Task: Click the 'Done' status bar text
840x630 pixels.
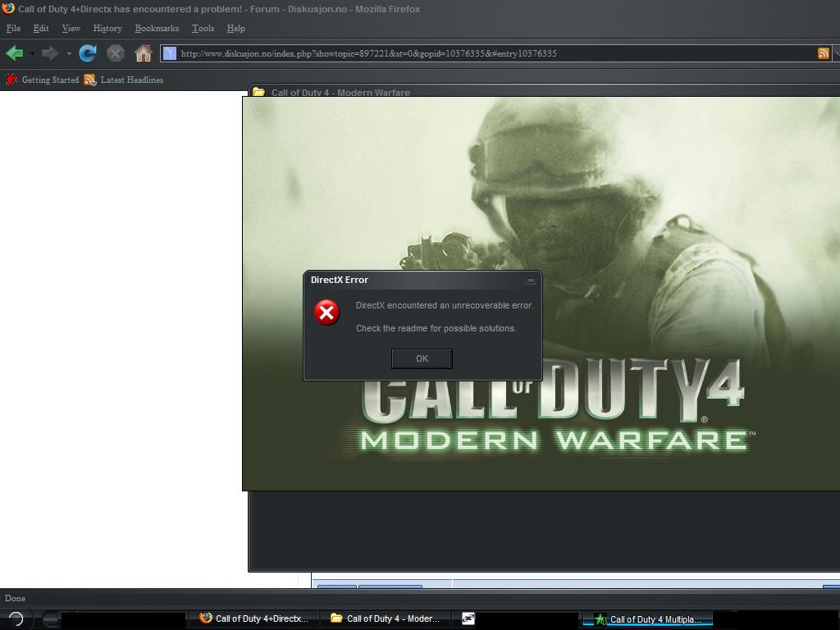Action: (x=15, y=598)
